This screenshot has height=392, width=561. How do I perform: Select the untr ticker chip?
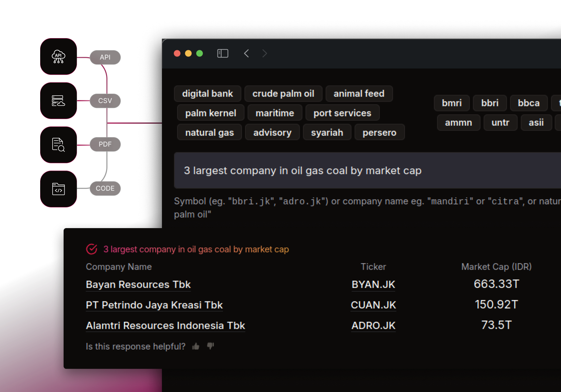click(500, 123)
